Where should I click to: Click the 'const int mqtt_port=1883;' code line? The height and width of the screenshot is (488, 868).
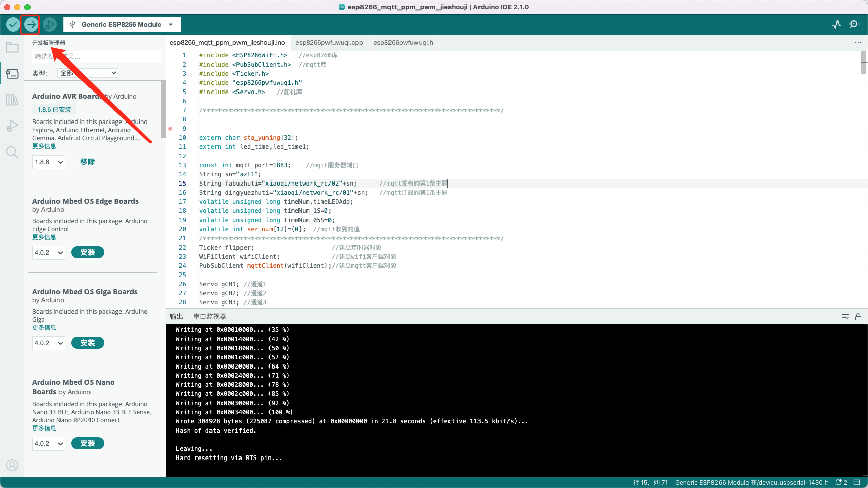245,165
